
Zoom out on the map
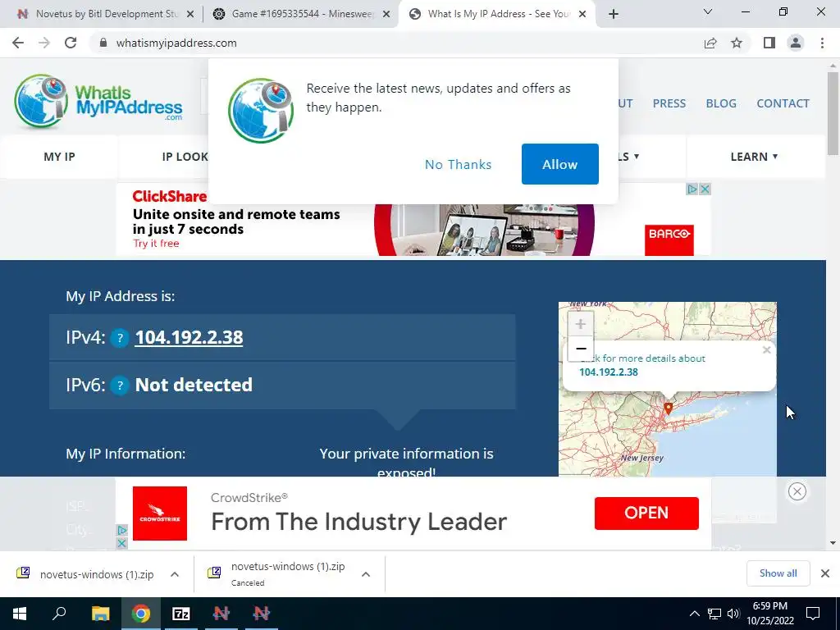tap(580, 349)
